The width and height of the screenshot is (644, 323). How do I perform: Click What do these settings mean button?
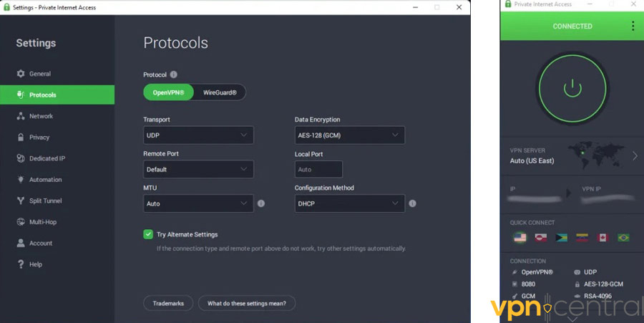click(246, 303)
